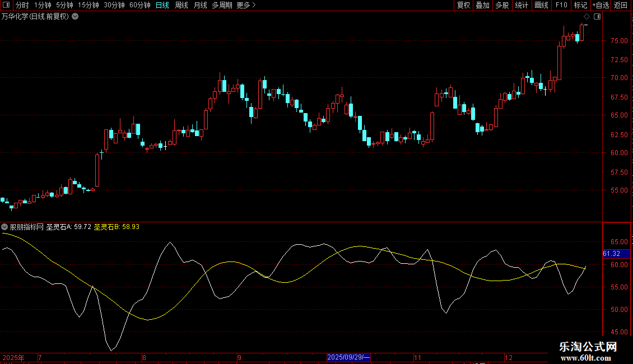The height and width of the screenshot is (364, 633).
Task: Click the 复权 adjustment button
Action: 464,5
